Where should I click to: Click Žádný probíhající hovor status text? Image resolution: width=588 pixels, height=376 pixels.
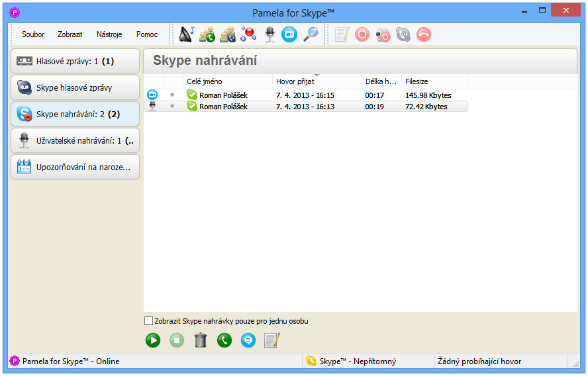coord(479,361)
